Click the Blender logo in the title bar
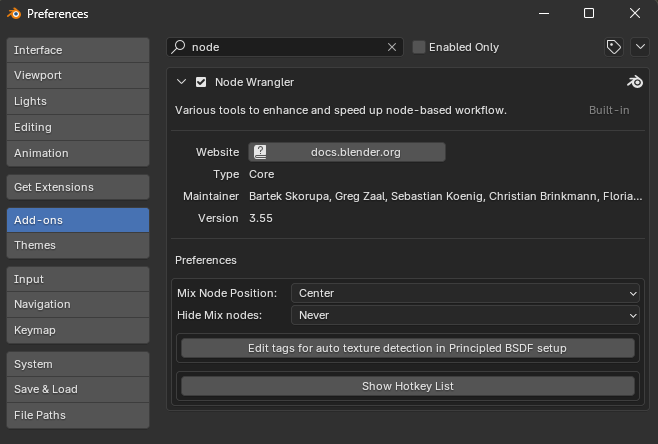658x444 pixels. pos(14,14)
